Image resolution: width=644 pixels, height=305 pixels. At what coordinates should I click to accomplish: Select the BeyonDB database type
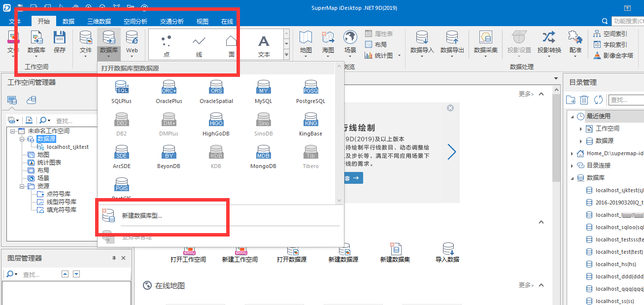pos(169,157)
